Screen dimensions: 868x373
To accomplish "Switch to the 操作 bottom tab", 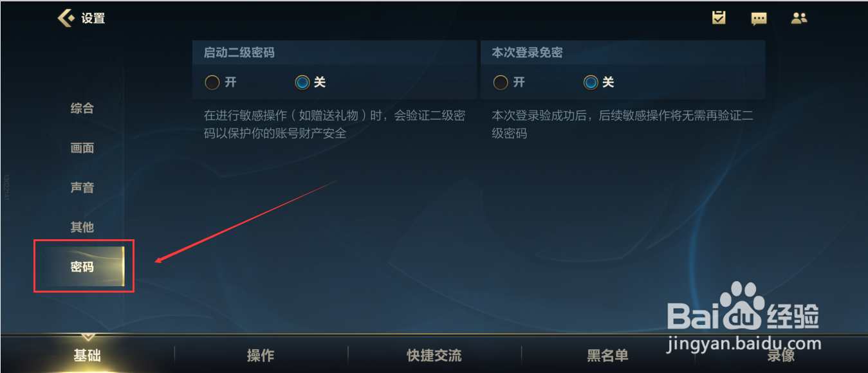I will pyautogui.click(x=261, y=355).
